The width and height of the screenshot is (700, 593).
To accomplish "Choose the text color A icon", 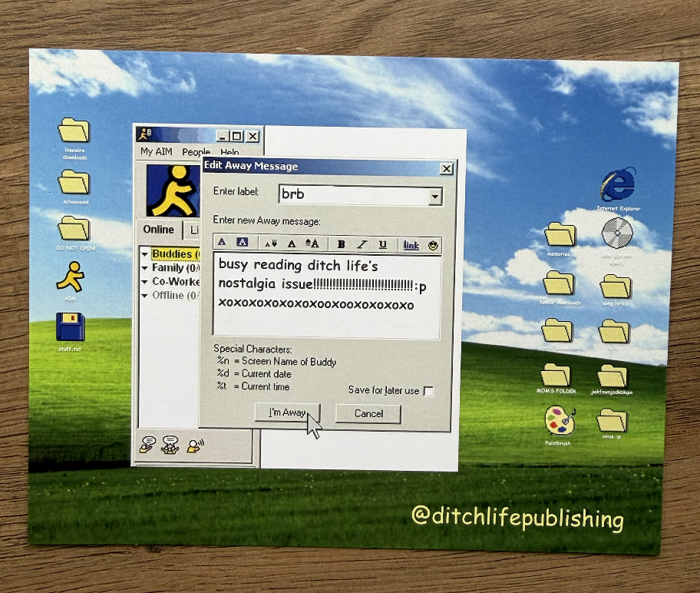I will coord(222,243).
